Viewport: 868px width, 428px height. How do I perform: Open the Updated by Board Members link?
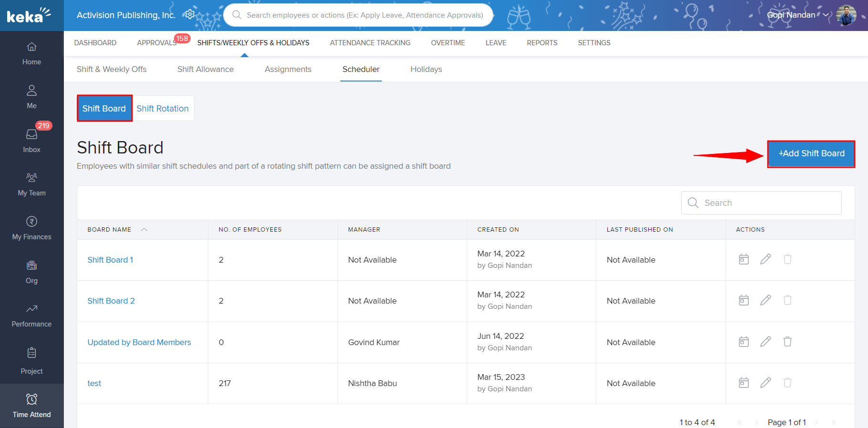139,342
